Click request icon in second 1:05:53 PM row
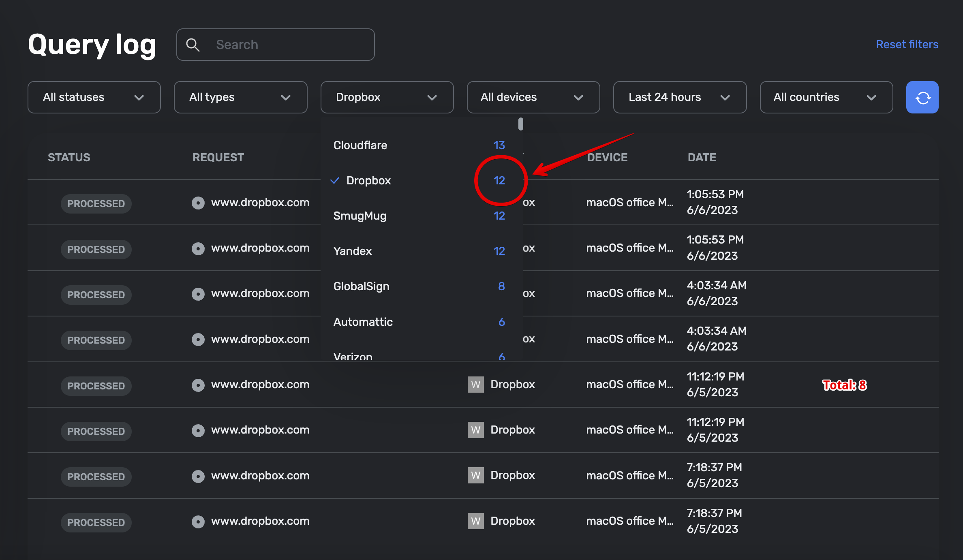Viewport: 963px width, 560px height. (198, 248)
